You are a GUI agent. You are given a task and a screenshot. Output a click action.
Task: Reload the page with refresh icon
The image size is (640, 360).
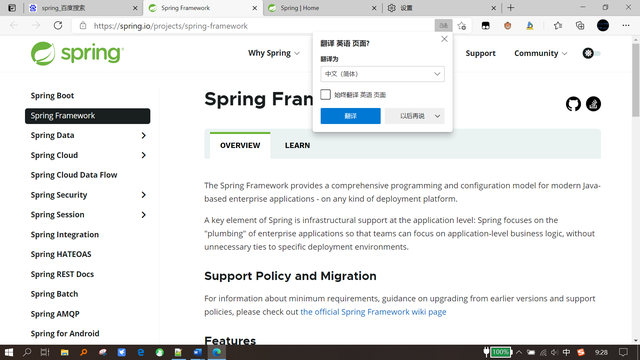[x=58, y=26]
